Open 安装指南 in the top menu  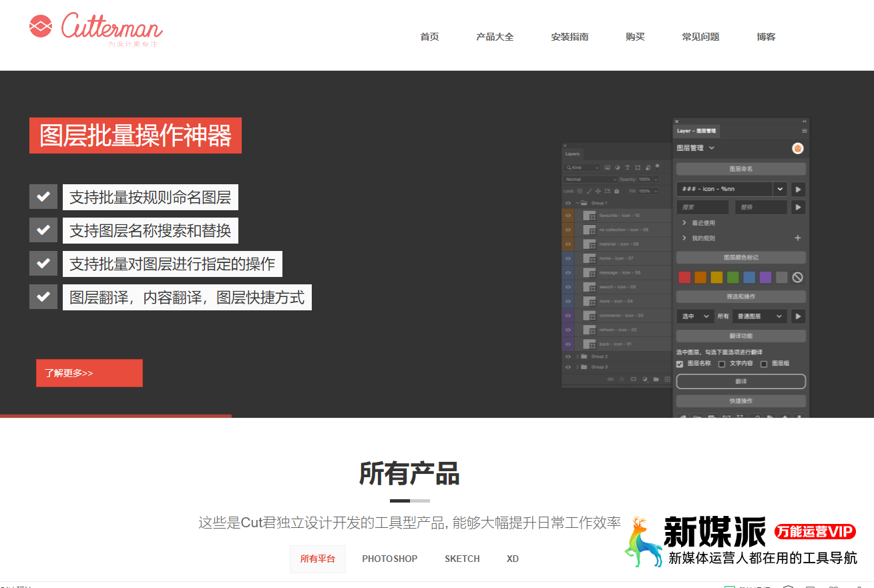click(570, 37)
